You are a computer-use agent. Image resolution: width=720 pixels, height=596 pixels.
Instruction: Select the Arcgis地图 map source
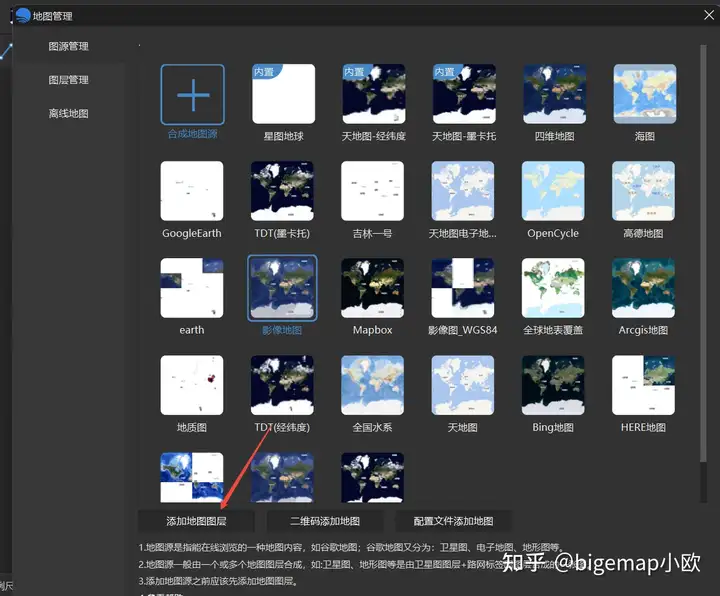(x=643, y=288)
